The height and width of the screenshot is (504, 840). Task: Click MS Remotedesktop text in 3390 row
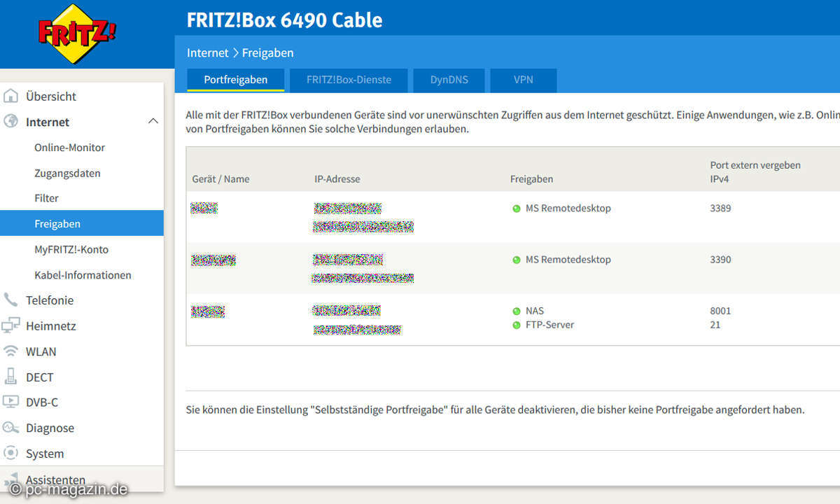[x=568, y=259]
